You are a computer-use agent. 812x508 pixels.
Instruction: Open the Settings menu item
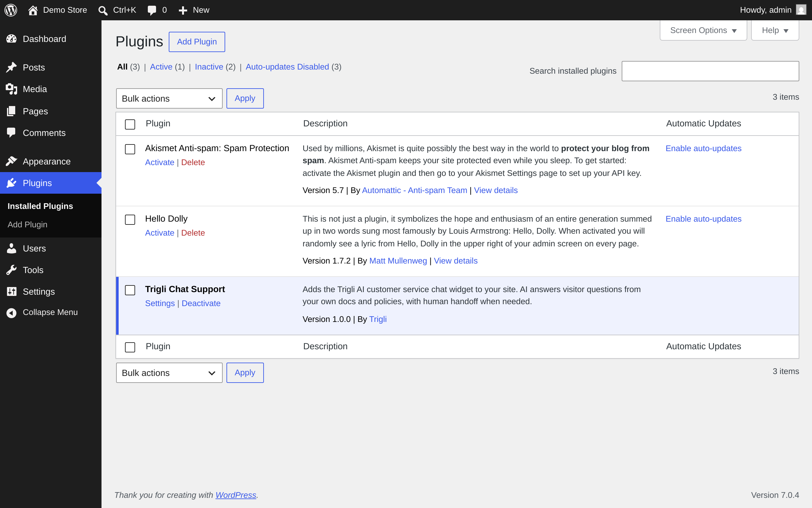(51, 292)
